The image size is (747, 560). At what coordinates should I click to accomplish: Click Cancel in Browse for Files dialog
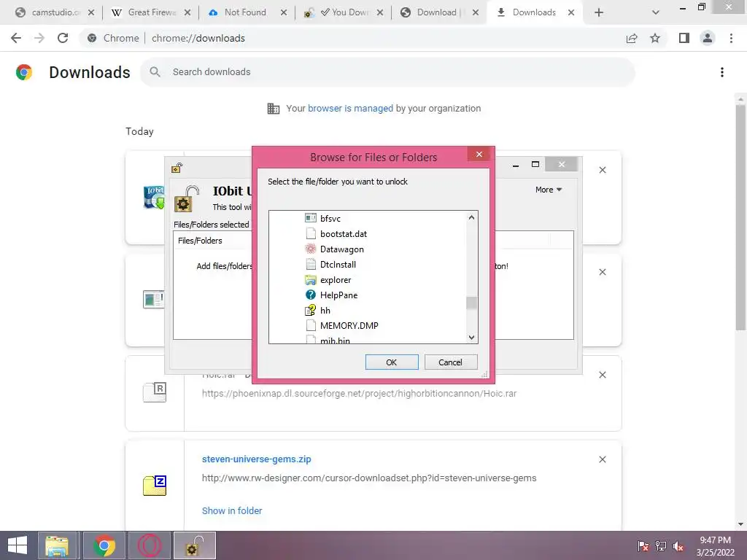pos(450,362)
